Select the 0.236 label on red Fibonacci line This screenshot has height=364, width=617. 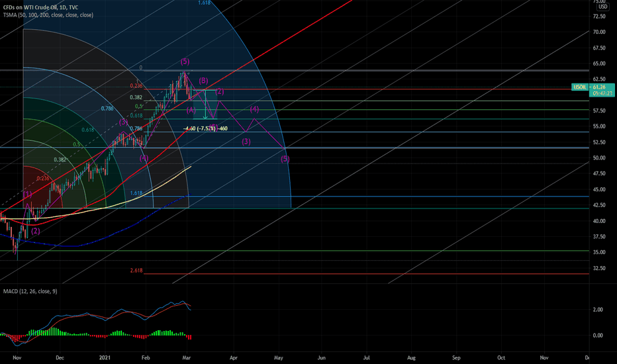(136, 86)
